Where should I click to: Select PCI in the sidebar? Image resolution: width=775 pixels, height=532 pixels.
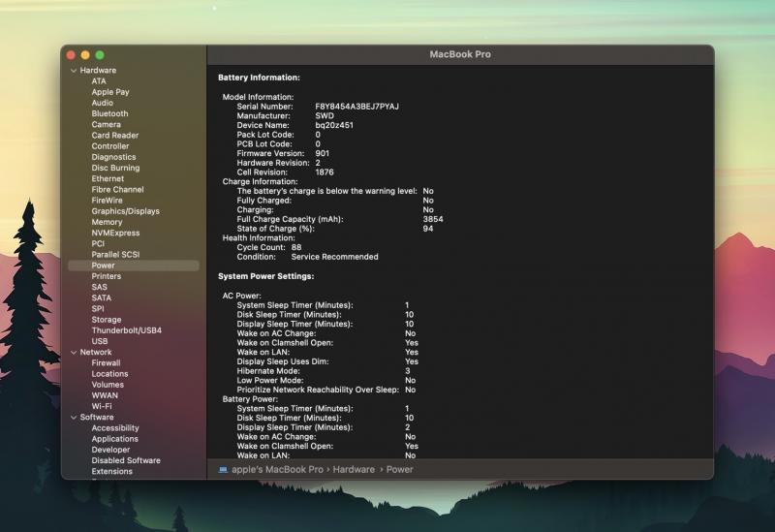click(98, 244)
